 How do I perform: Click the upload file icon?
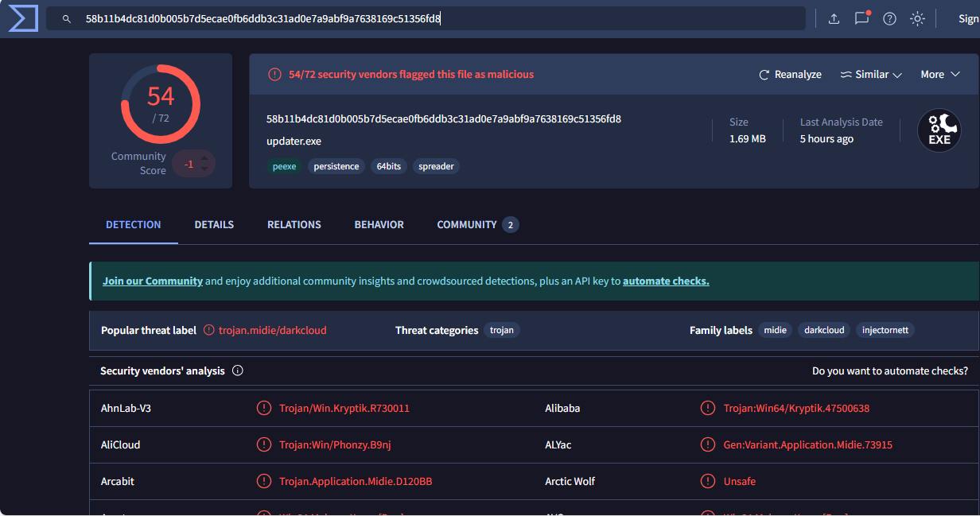click(x=834, y=19)
